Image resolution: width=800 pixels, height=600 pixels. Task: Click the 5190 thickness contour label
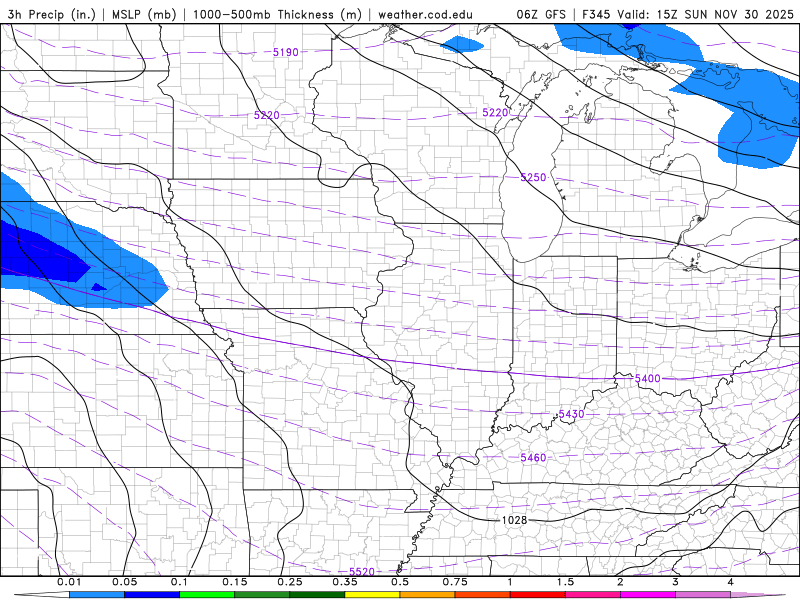pos(286,52)
